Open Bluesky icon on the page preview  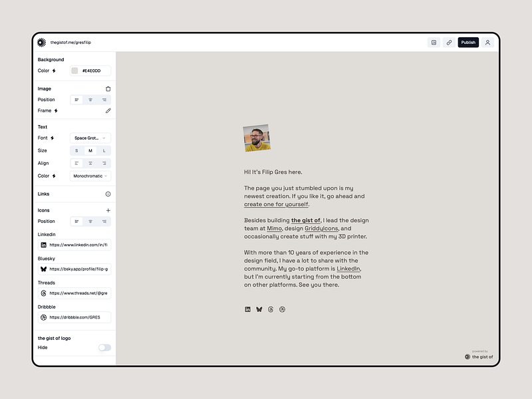tap(259, 309)
